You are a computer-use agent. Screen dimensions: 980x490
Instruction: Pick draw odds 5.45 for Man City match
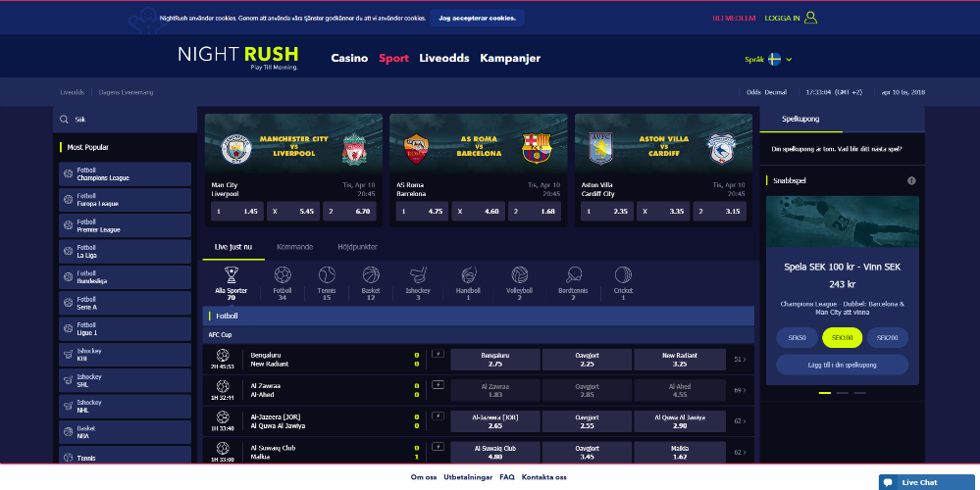point(293,211)
